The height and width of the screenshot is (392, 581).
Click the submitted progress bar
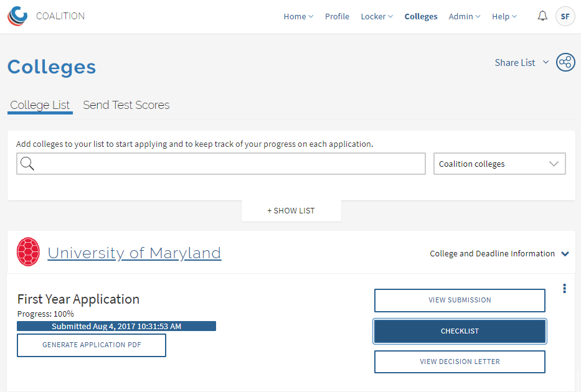(x=116, y=326)
